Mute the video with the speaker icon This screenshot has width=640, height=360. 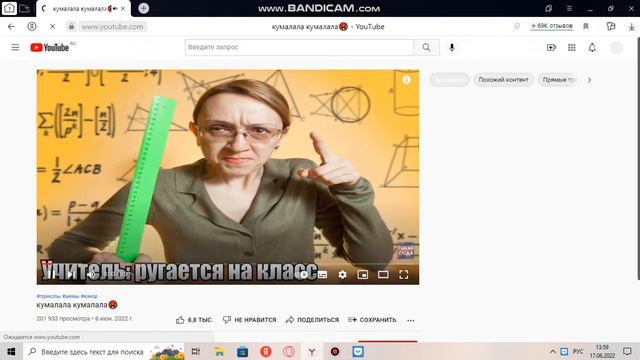91,274
